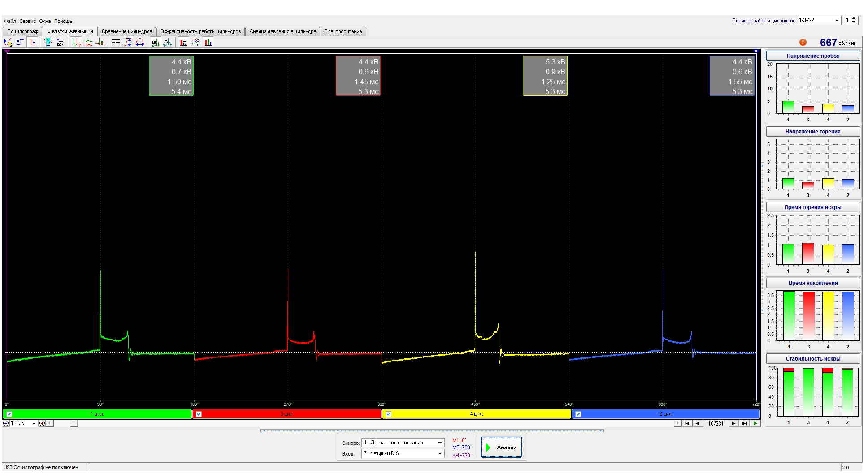
Task: Jump to the first frame
Action: [x=686, y=423]
